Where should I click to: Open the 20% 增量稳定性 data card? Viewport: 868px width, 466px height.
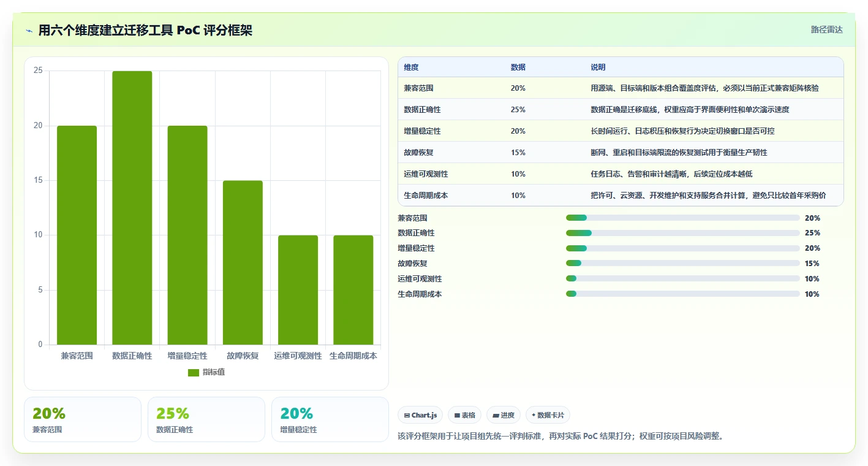(330, 419)
